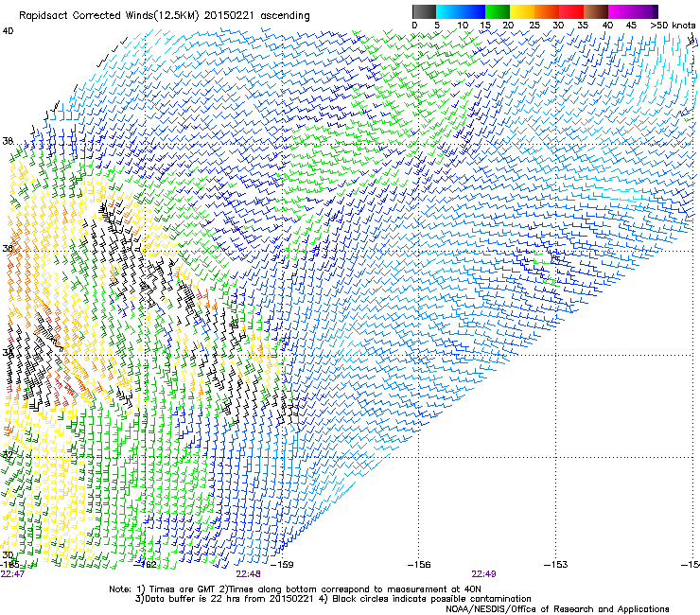Click 'Black circles indicate possible contamination' note
This screenshot has height=615, width=700.
coord(425,599)
